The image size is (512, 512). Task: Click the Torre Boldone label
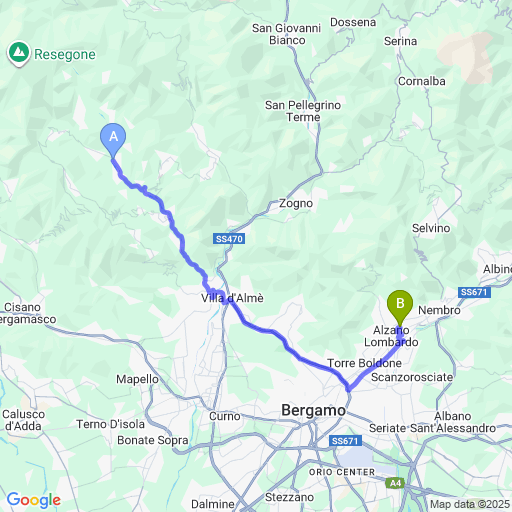tap(364, 363)
